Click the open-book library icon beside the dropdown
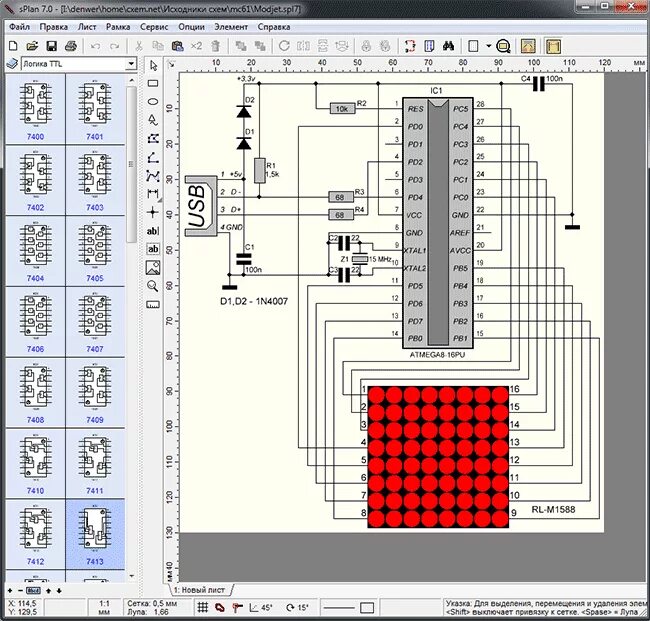This screenshot has height=621, width=650. coord(12,64)
